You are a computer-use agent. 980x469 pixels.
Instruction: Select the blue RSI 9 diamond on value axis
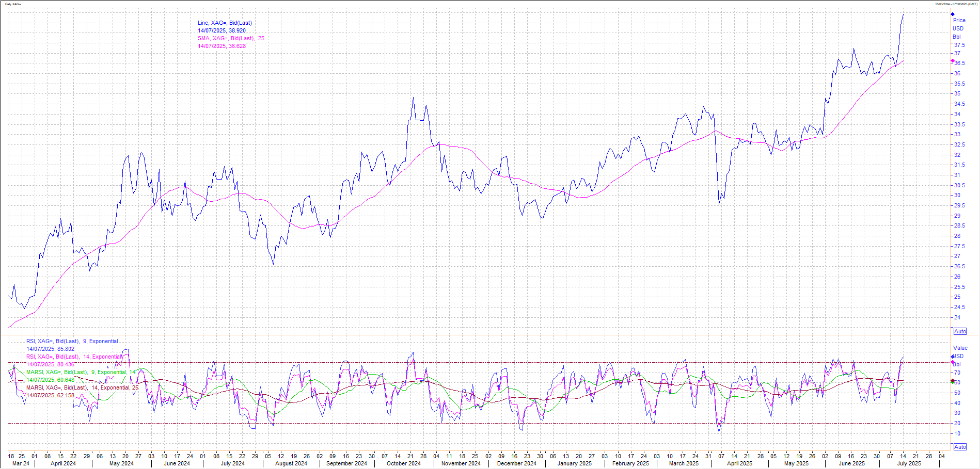pyautogui.click(x=953, y=357)
